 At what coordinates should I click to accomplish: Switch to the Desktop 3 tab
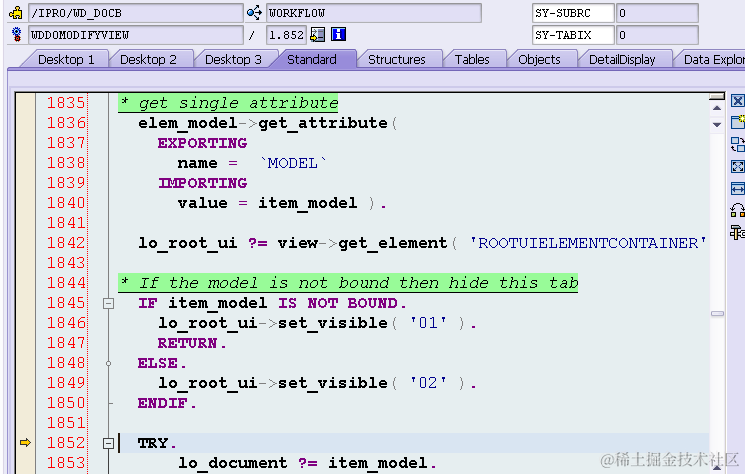(233, 59)
